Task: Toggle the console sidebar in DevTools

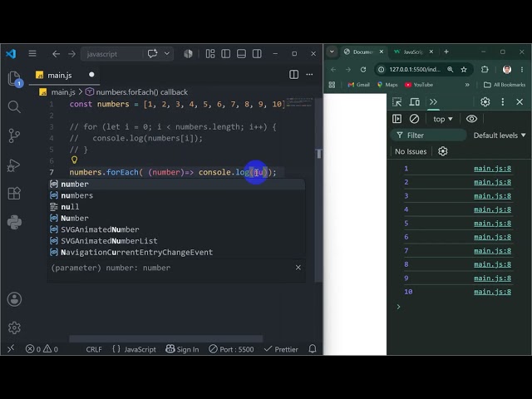Action: [x=397, y=119]
